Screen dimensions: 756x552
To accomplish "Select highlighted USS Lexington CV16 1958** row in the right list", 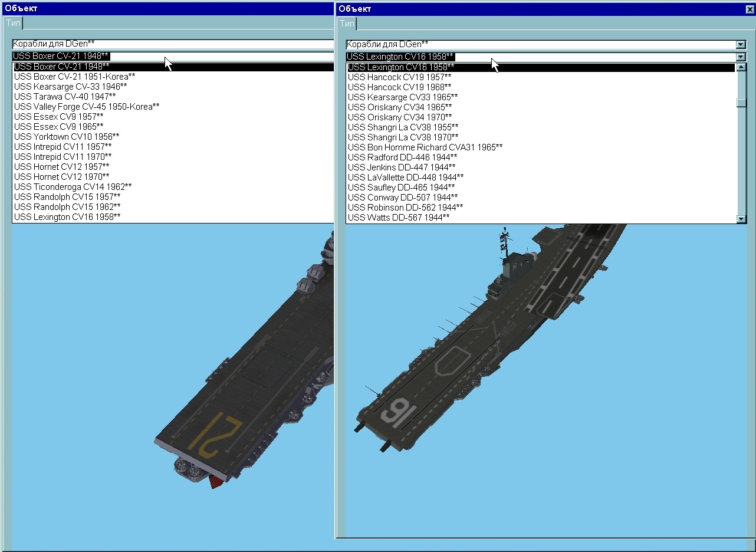I will pyautogui.click(x=541, y=67).
